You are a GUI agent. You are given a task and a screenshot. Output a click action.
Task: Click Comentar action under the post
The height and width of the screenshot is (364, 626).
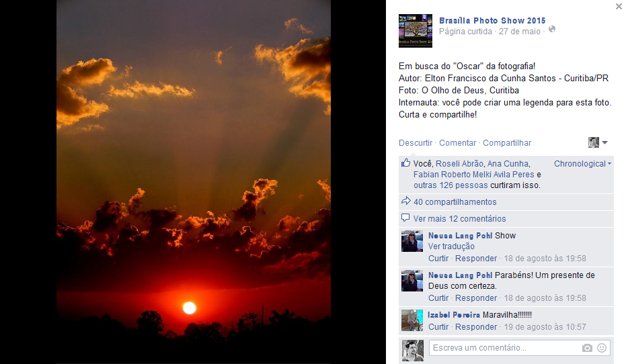(457, 143)
